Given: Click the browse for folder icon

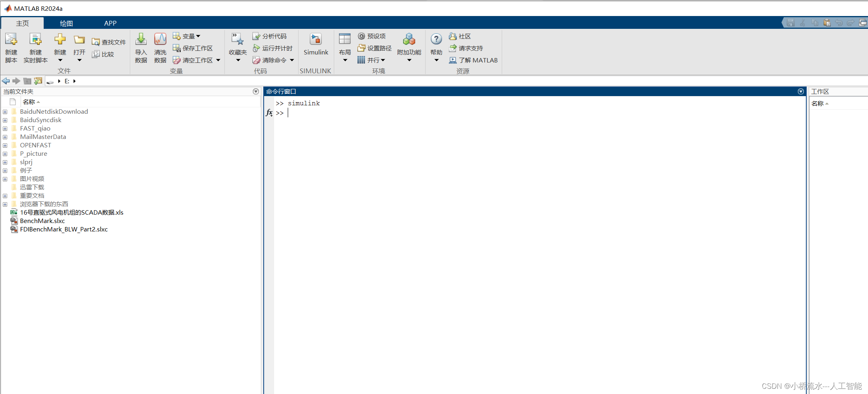Looking at the screenshot, I should [x=38, y=81].
